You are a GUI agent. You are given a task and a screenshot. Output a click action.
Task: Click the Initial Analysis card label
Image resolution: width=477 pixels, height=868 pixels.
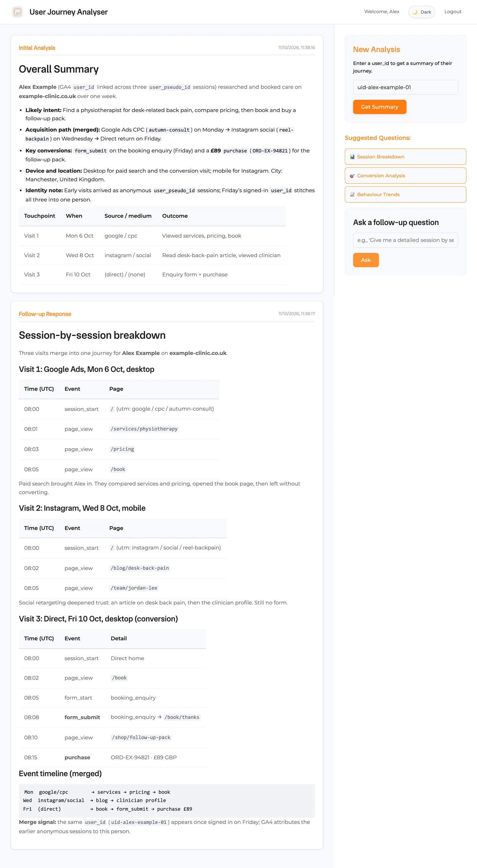coord(37,48)
